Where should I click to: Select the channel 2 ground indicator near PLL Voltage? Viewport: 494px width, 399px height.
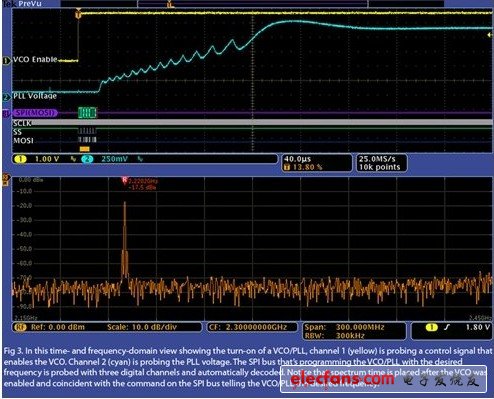pyautogui.click(x=6, y=97)
